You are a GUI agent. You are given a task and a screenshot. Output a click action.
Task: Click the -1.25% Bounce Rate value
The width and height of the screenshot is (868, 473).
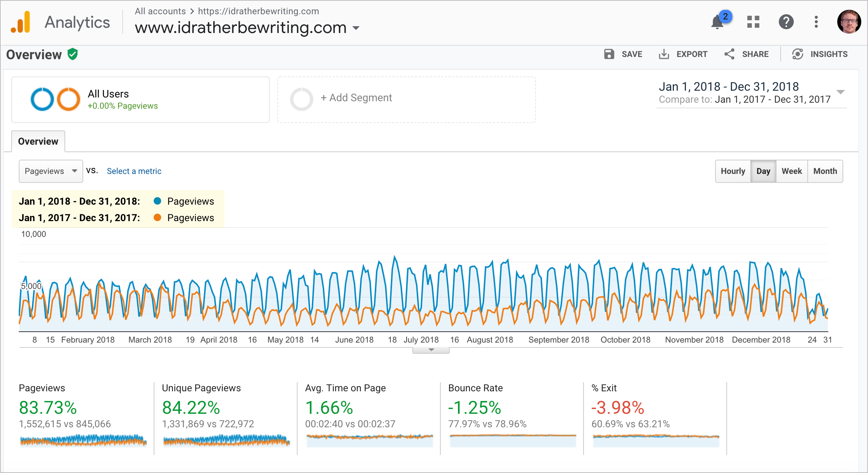click(474, 408)
